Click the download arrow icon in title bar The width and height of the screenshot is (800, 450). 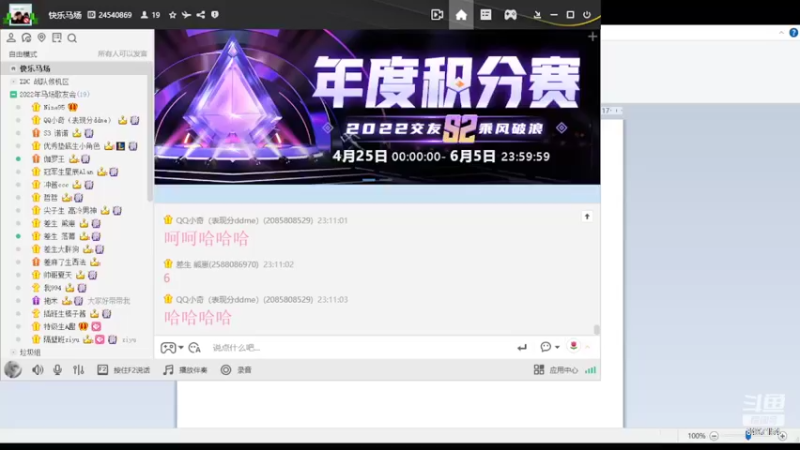[x=537, y=15]
